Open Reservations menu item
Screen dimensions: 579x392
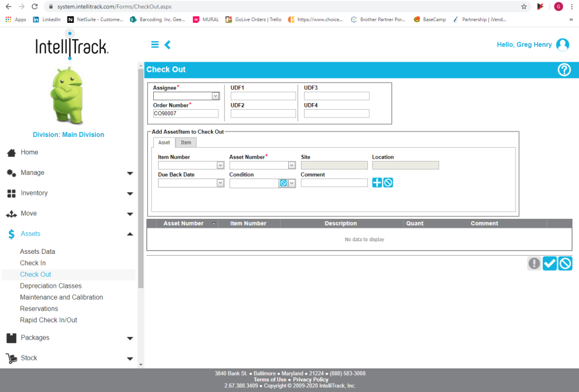click(x=39, y=309)
